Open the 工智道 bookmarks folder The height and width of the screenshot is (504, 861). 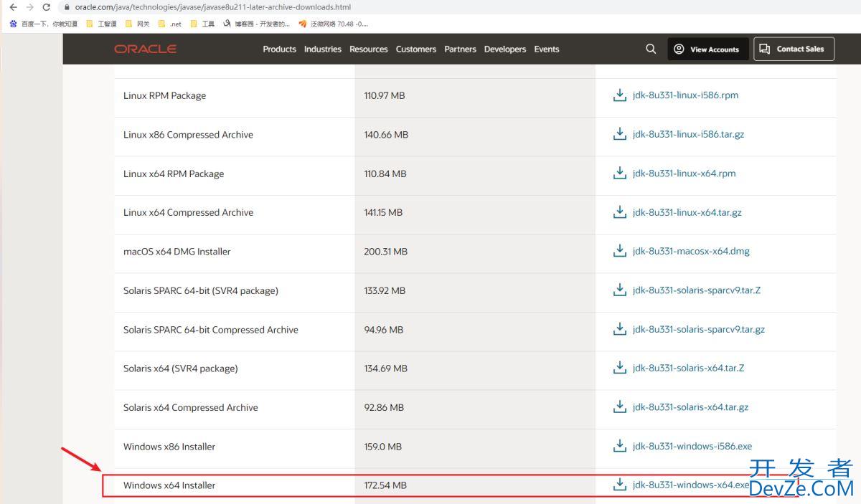tap(101, 24)
